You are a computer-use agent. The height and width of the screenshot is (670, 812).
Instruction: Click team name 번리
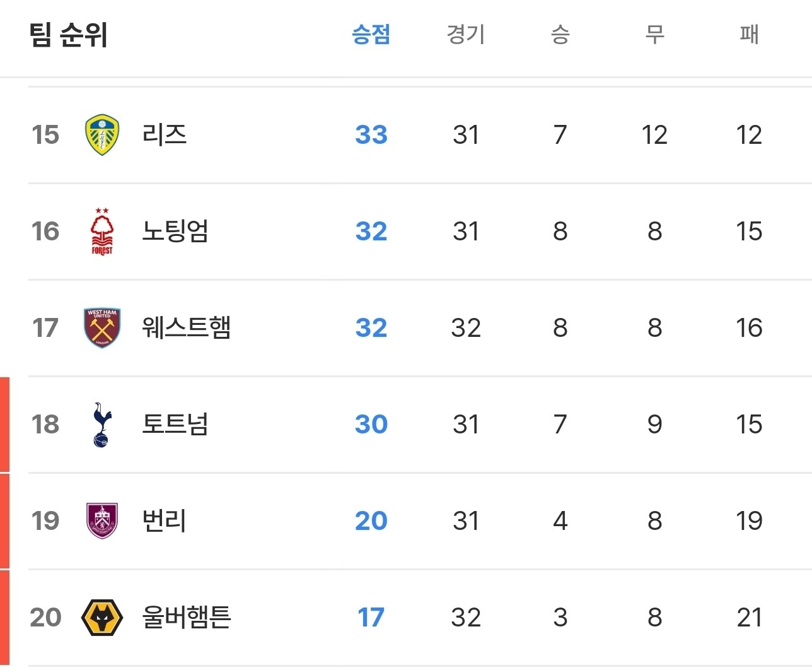point(164,520)
